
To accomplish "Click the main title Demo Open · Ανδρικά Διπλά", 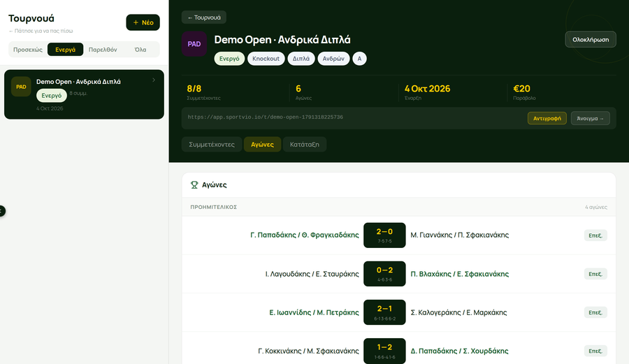I will coord(282,40).
